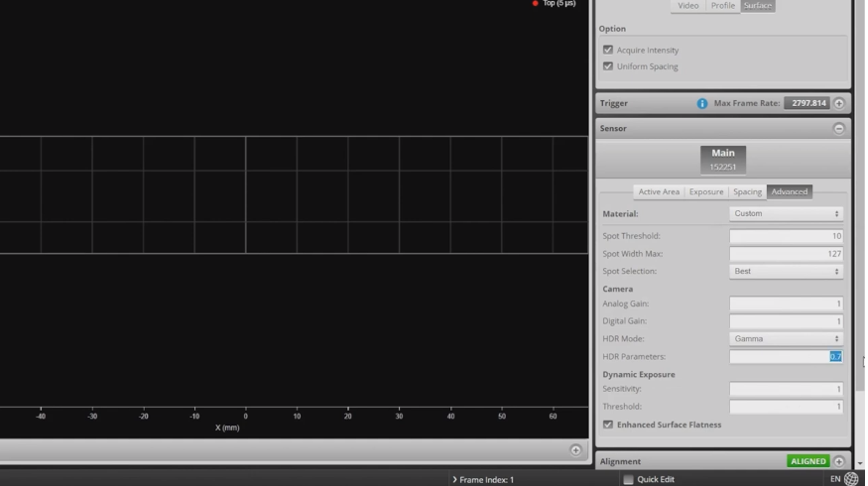Screen dimensions: 868x486
Task: Click the EN language indicator
Action: click(x=835, y=479)
